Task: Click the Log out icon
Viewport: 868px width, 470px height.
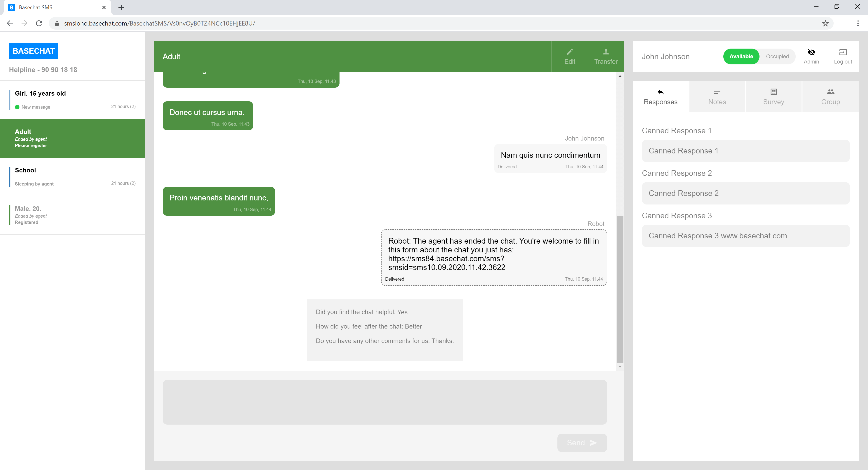Action: (x=843, y=52)
